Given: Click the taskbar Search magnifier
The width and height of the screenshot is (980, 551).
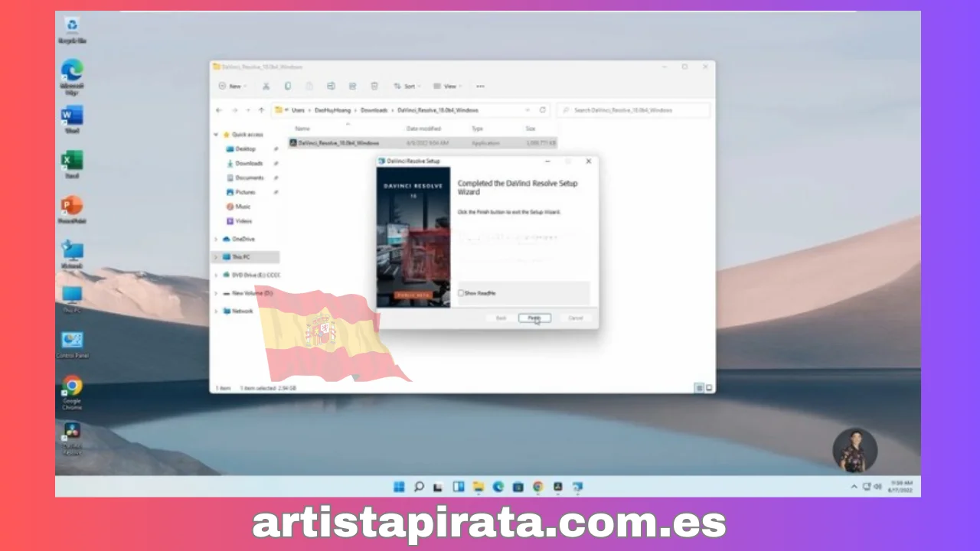Looking at the screenshot, I should 419,486.
